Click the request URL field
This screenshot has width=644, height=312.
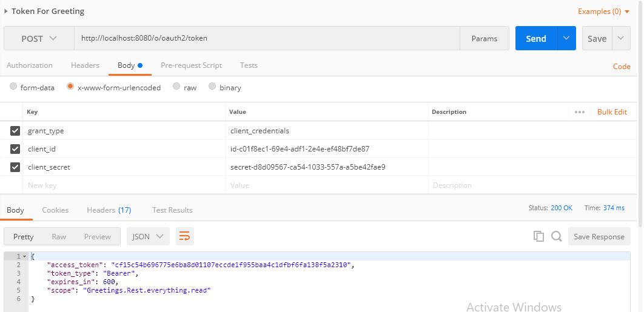267,39
